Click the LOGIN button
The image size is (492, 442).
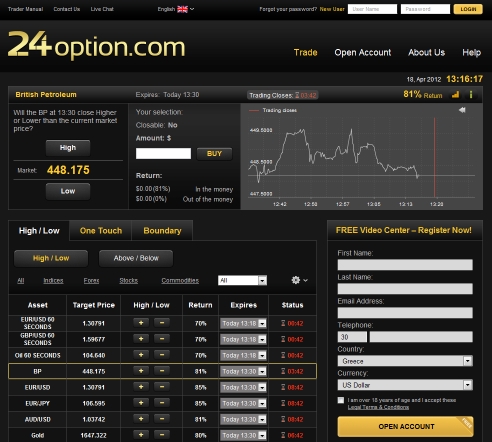click(x=468, y=9)
